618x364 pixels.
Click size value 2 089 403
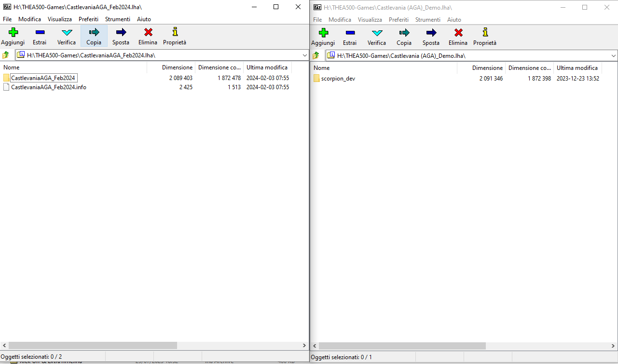[x=181, y=78]
